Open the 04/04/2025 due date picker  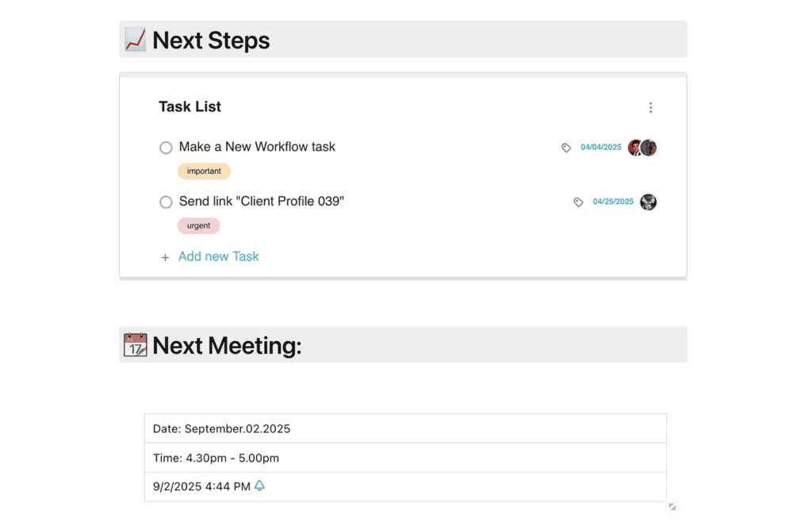pos(601,148)
